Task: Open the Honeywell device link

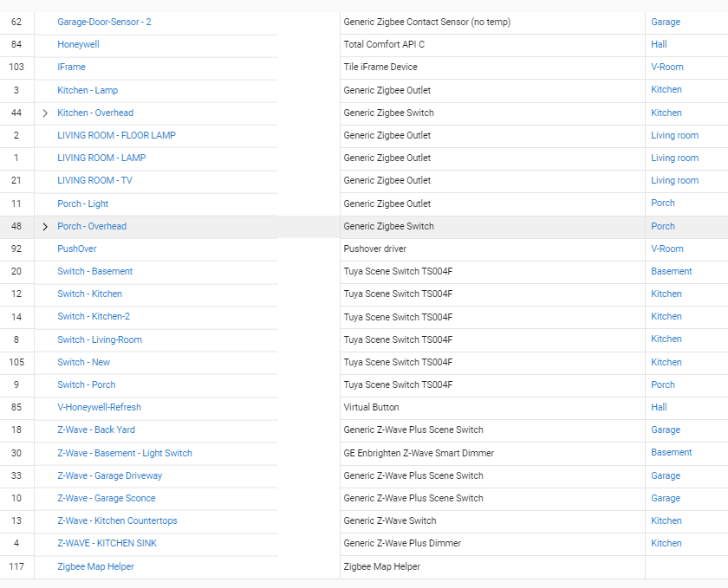Action: 78,44
